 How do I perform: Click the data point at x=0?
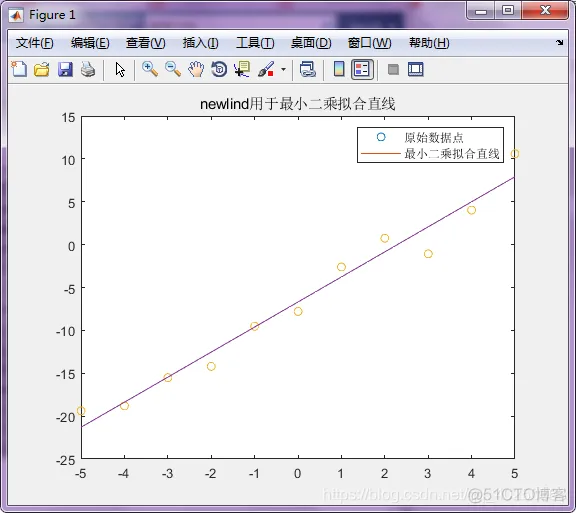click(298, 312)
